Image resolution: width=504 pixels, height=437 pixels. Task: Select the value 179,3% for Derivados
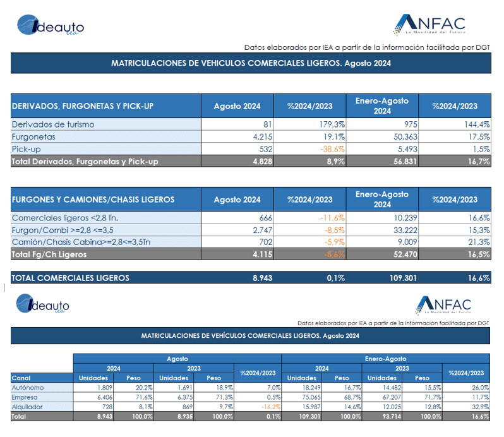point(332,124)
